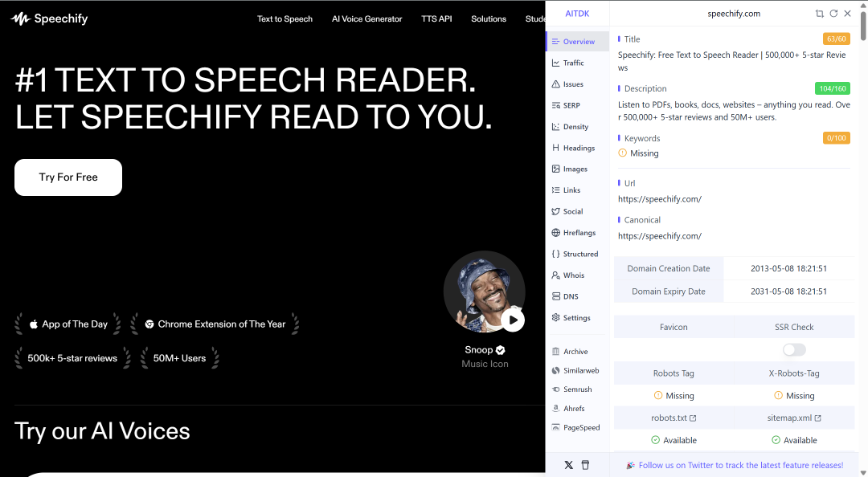Click the Favicon column header
The image size is (868, 477).
click(674, 327)
